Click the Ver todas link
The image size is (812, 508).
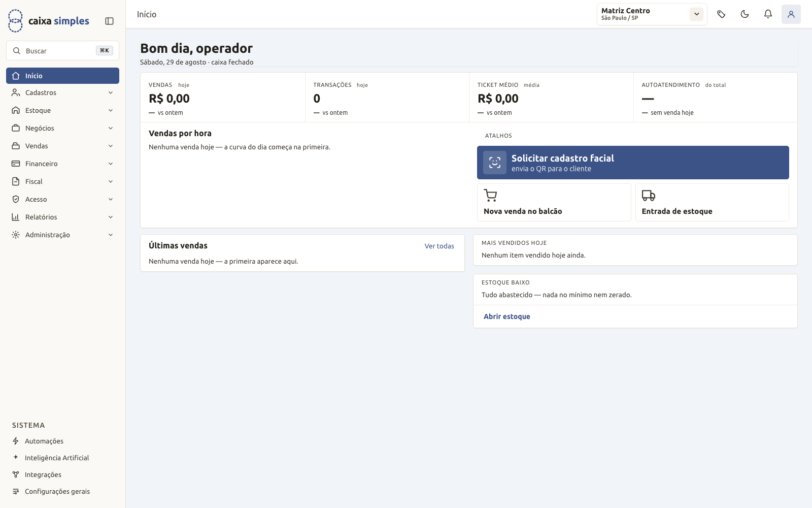[x=439, y=246]
